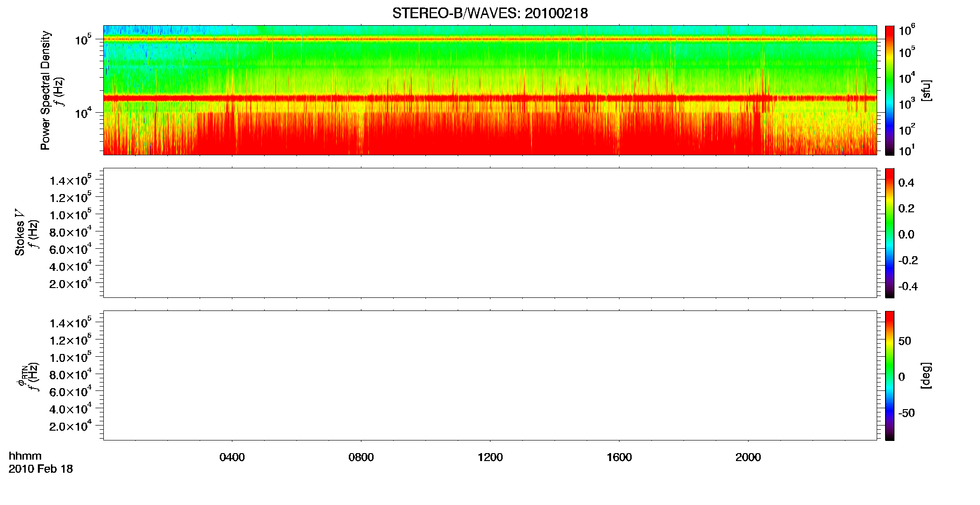Select the 50 label on degrees color bar
Screen dimensions: 980x505
(905, 341)
